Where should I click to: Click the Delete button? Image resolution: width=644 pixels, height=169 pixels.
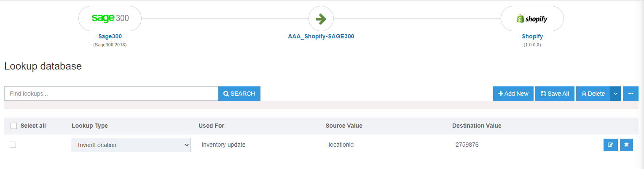tap(593, 94)
